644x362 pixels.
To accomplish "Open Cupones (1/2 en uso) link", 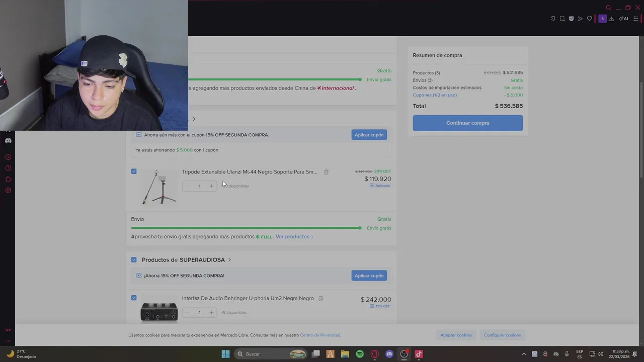I will (435, 95).
